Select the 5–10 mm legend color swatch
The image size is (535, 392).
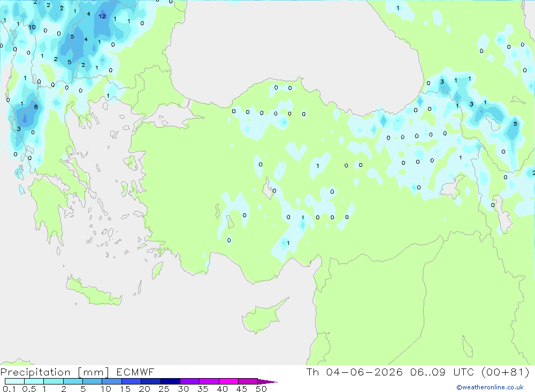tap(92, 381)
